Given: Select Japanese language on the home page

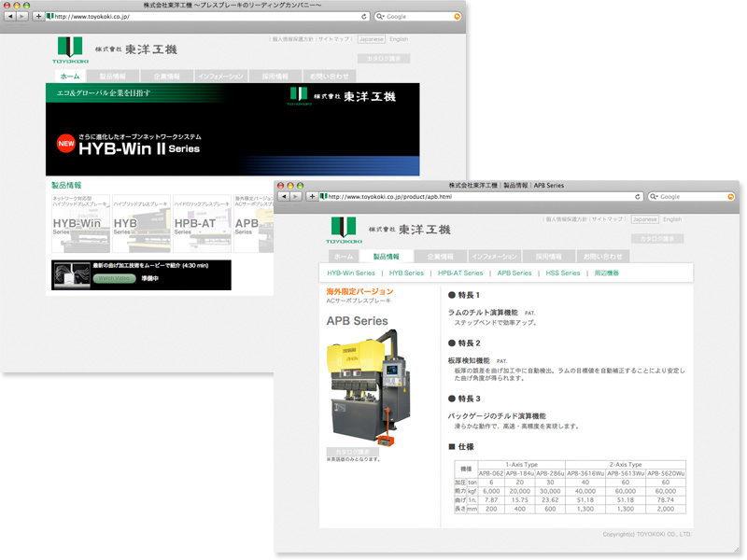Looking at the screenshot, I should pos(372,40).
